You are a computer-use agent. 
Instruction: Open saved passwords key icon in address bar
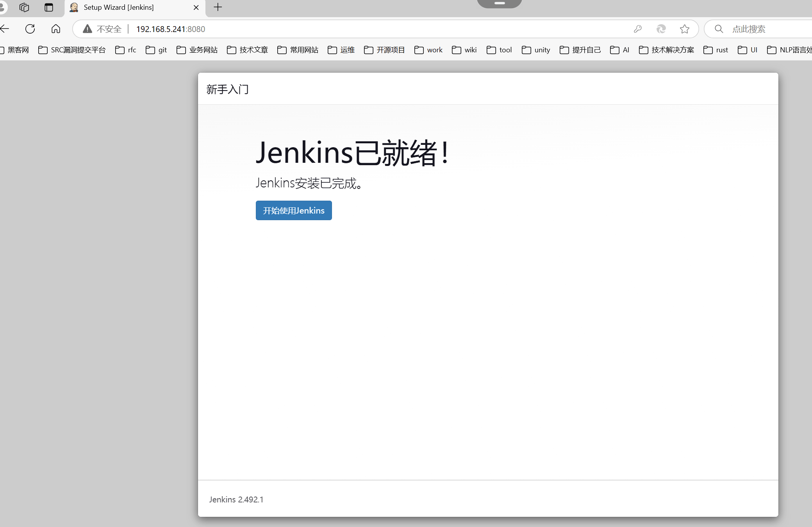[x=638, y=29]
